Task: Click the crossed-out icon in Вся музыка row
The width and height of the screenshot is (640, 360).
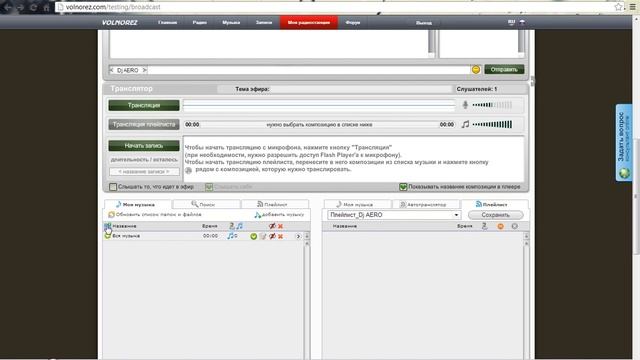Action: point(272,236)
